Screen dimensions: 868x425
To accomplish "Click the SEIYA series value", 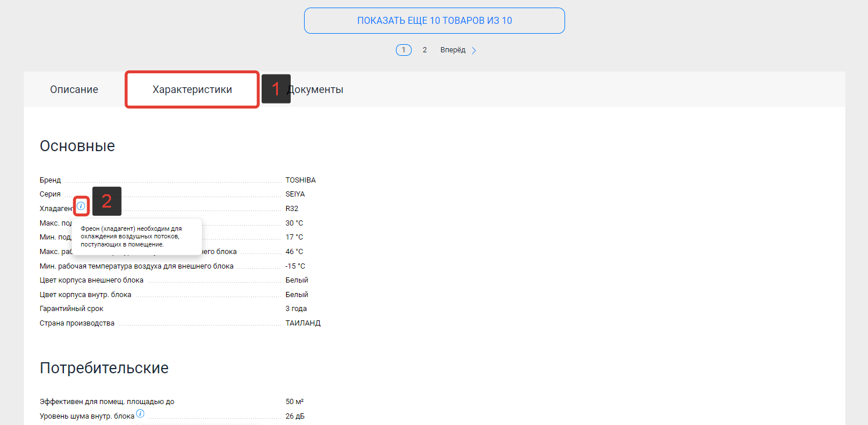I will (x=295, y=194).
